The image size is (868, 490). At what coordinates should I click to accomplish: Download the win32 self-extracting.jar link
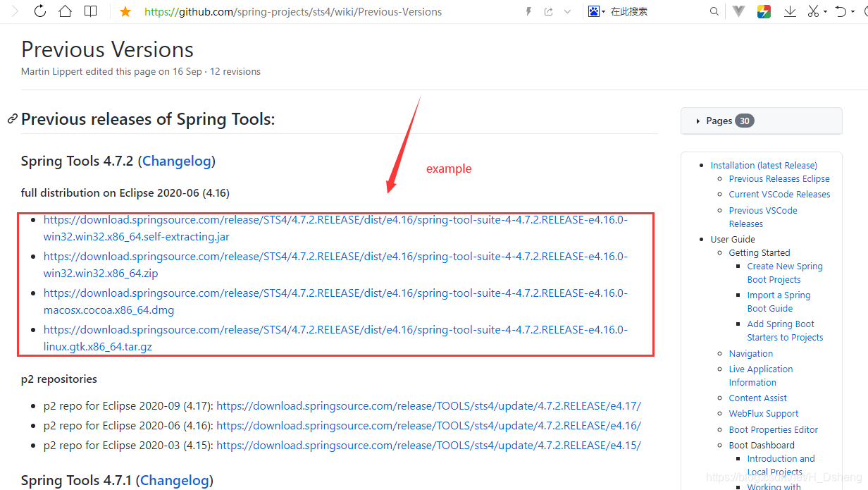[335, 228]
